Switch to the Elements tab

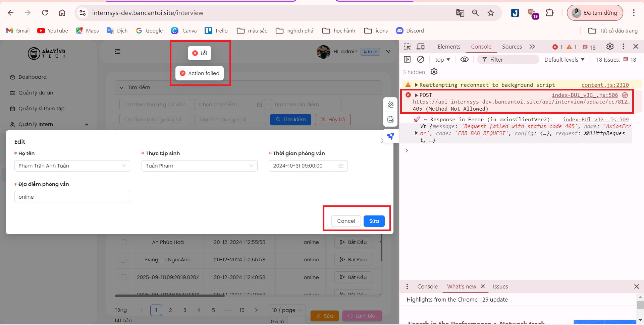pyautogui.click(x=449, y=47)
